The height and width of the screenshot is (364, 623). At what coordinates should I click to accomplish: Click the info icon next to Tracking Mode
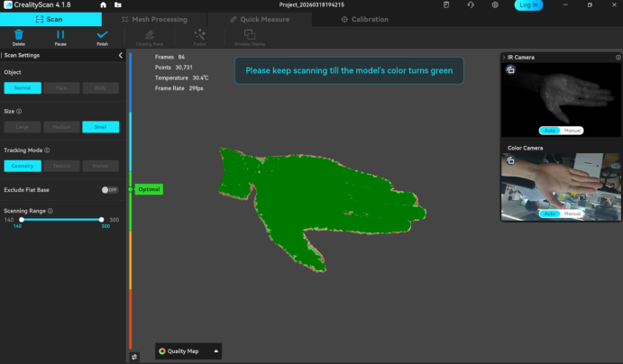pyautogui.click(x=47, y=150)
